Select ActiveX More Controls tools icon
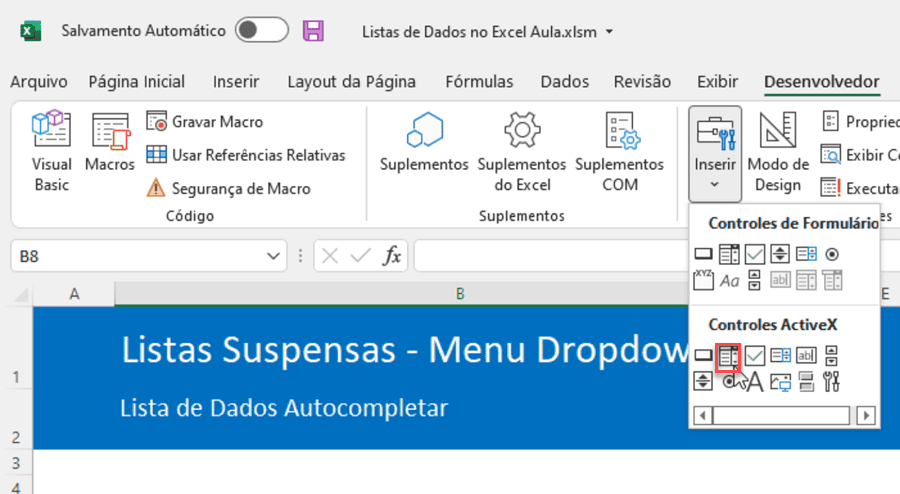Screen dimensions: 900x494 pyautogui.click(x=832, y=380)
